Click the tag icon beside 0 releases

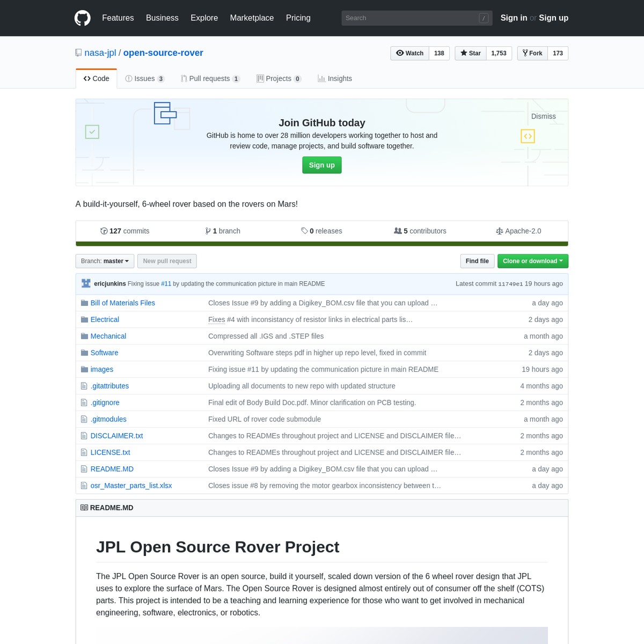304,231
